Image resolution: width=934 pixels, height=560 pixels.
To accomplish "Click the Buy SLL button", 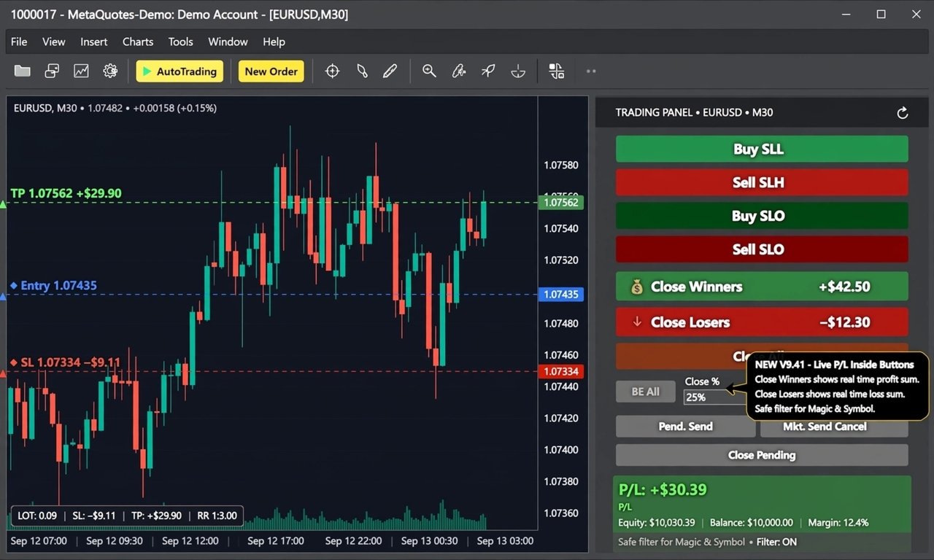I will tap(762, 149).
